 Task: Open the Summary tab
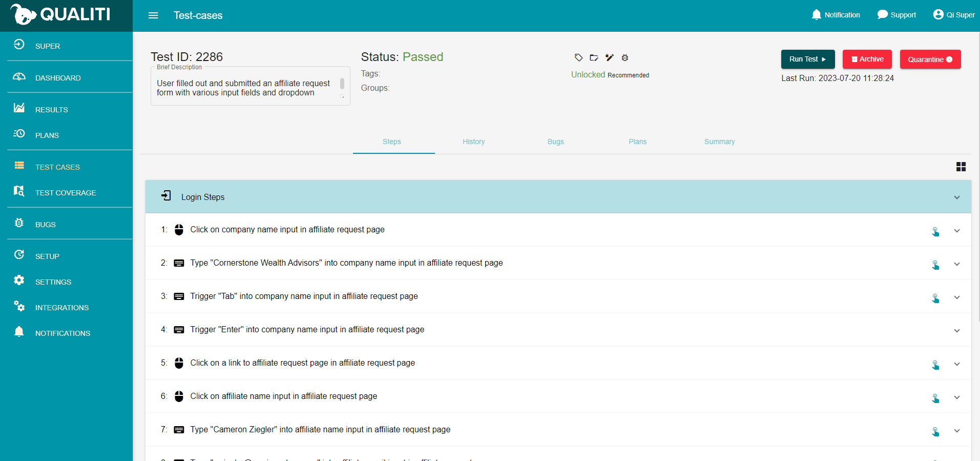tap(719, 142)
